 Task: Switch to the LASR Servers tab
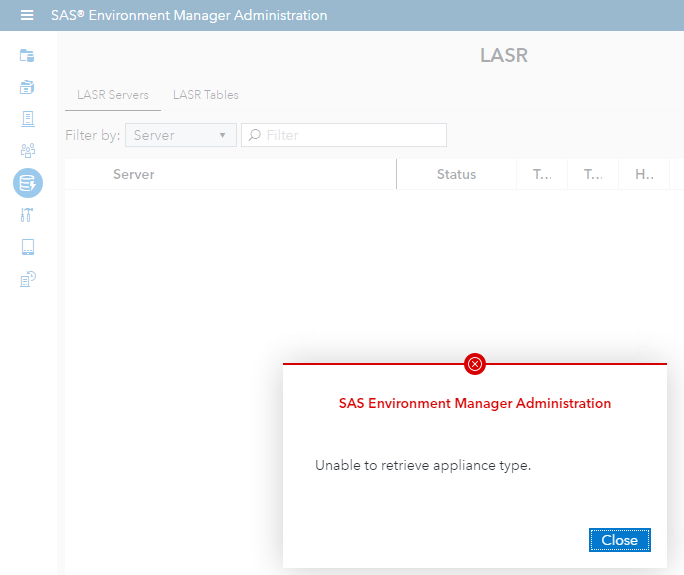point(113,95)
